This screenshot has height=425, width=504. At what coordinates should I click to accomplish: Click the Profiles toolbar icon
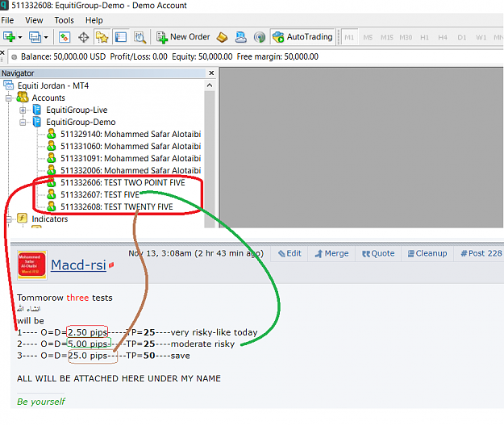click(x=35, y=37)
